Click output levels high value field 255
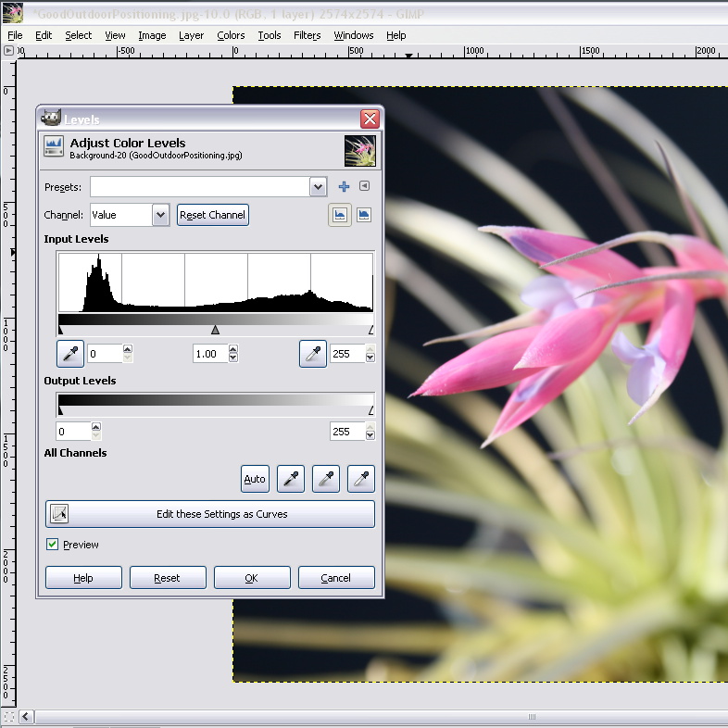 347,432
